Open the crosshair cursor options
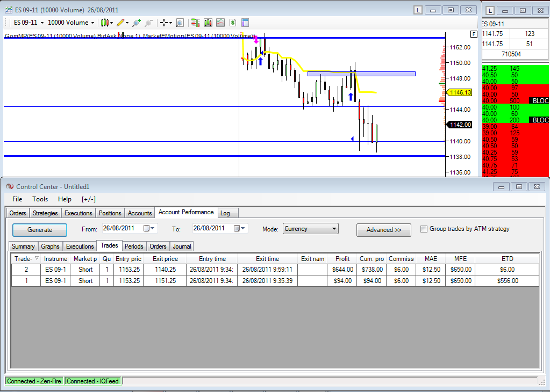 [166, 23]
